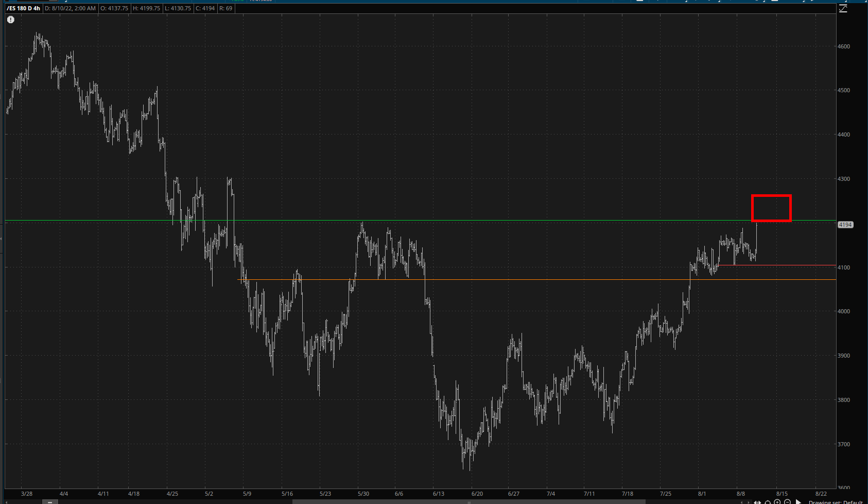868x504 pixels.
Task: Click the 4194 current price tag
Action: (845, 225)
